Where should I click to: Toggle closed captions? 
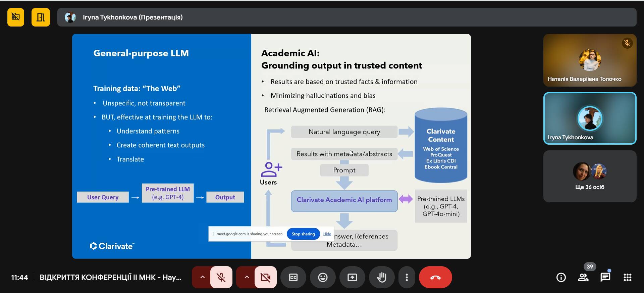[293, 277]
